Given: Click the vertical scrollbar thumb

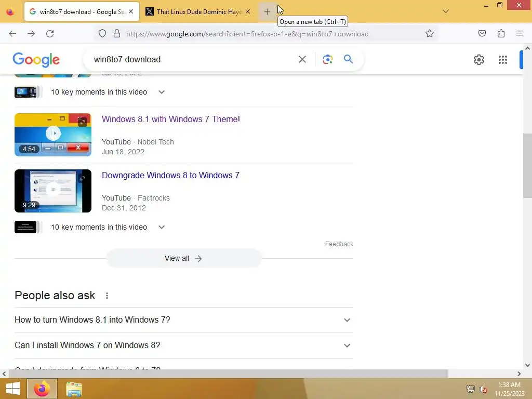Looking at the screenshot, I should tap(527, 166).
